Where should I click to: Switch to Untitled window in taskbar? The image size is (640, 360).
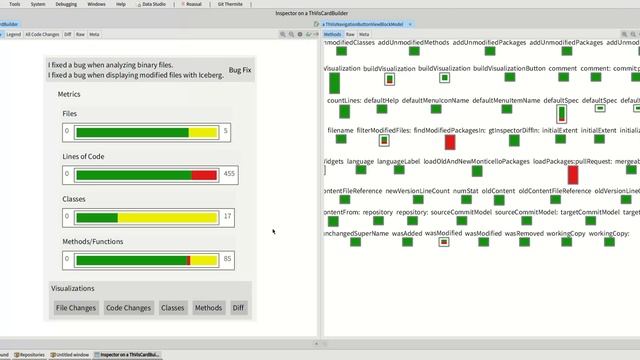click(x=69, y=355)
